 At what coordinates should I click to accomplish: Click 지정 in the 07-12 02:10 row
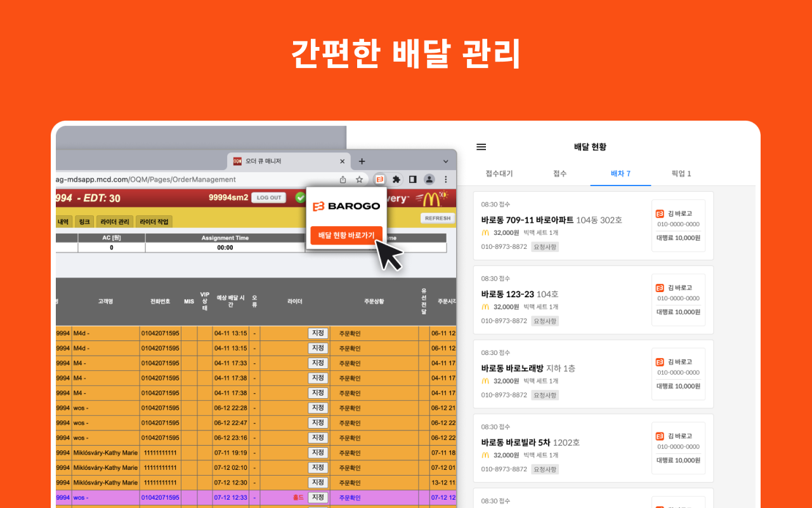[318, 467]
